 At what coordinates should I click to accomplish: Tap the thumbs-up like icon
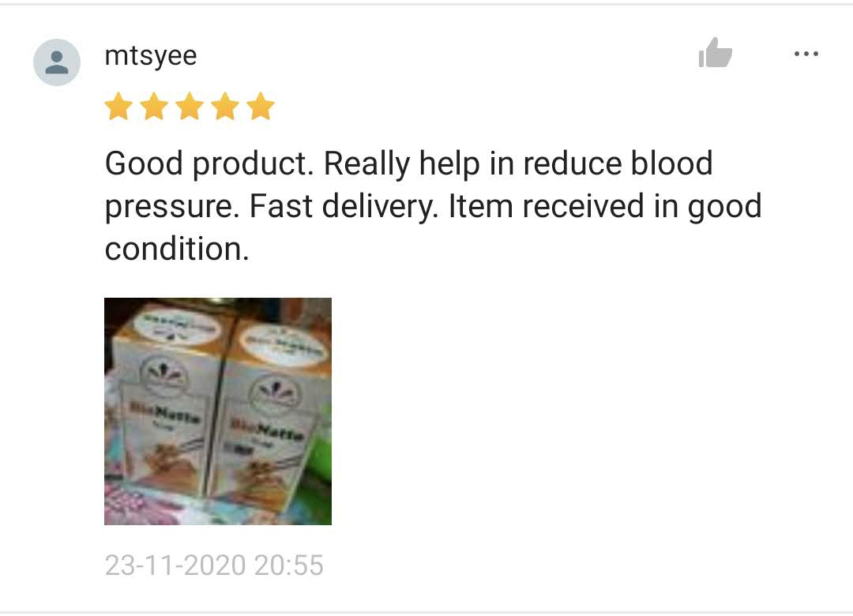tap(716, 53)
